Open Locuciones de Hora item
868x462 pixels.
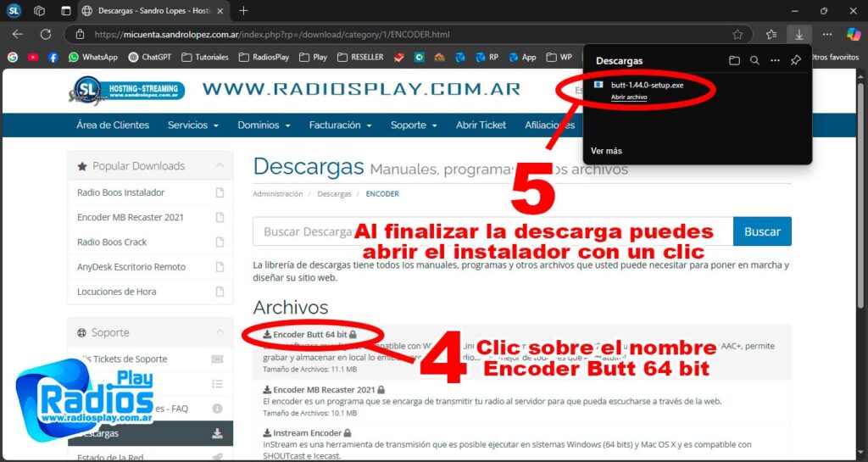point(150,292)
